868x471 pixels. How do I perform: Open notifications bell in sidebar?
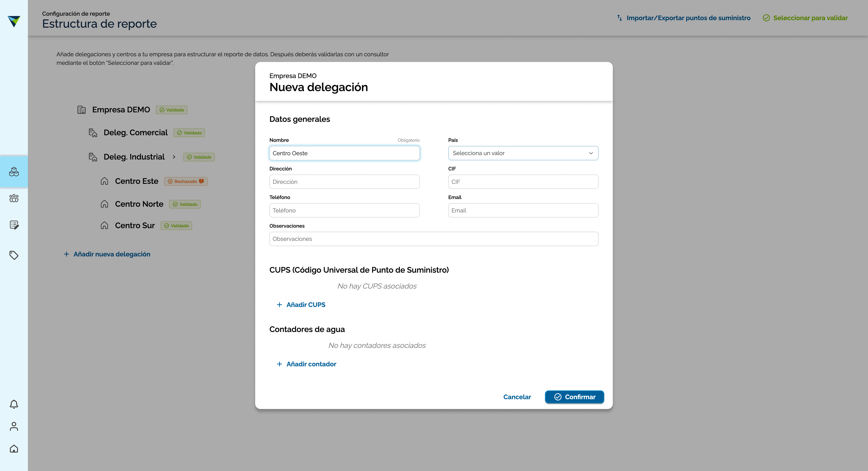click(x=14, y=404)
